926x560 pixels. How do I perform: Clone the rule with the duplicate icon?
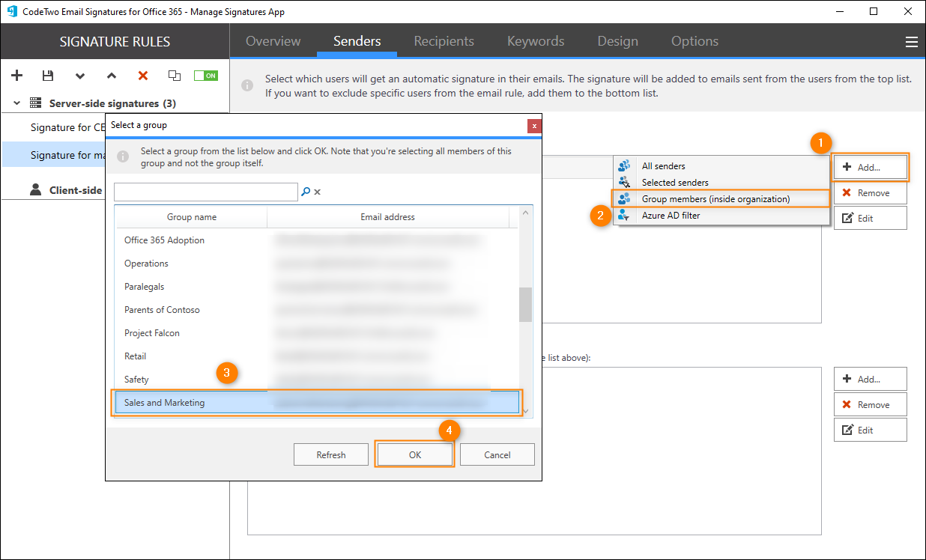[x=175, y=76]
